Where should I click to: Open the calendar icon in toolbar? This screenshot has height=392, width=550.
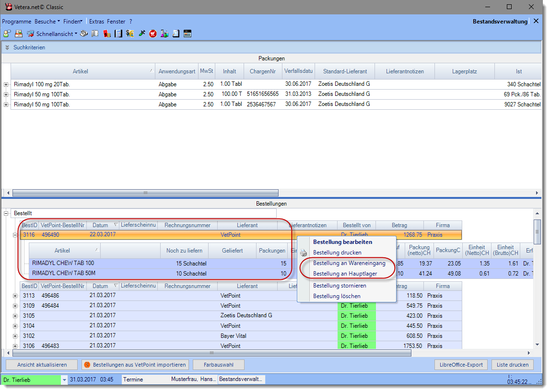(x=187, y=34)
